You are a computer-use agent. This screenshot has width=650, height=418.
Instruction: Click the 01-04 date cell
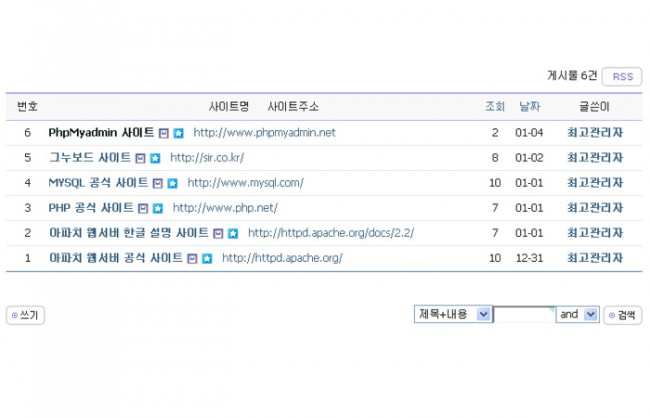pos(529,133)
